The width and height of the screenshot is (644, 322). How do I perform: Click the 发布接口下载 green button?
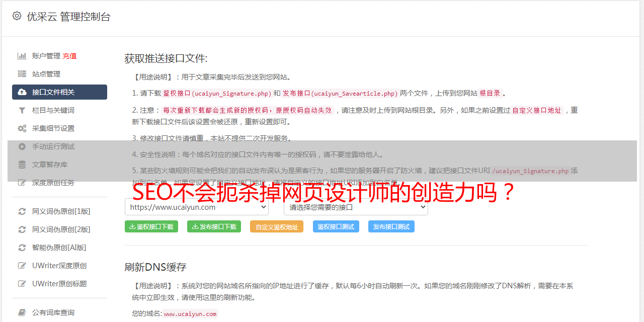(x=214, y=226)
